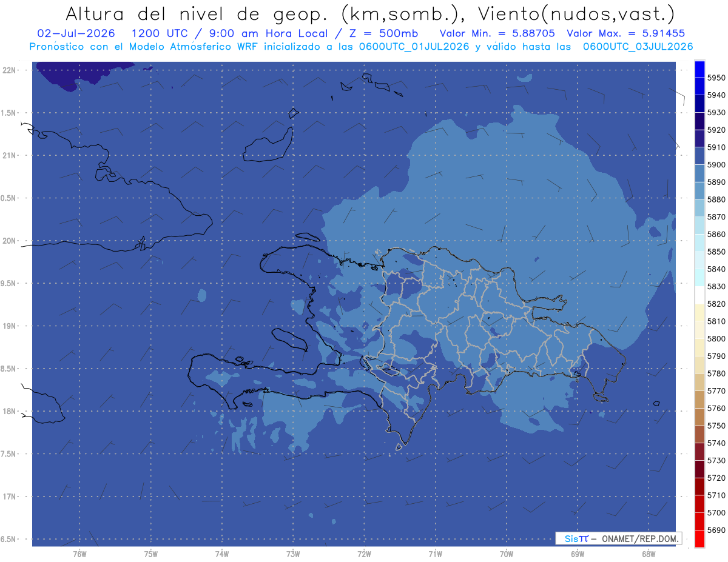Click the '5790' colorbar label
The image size is (728, 562).
tap(716, 356)
